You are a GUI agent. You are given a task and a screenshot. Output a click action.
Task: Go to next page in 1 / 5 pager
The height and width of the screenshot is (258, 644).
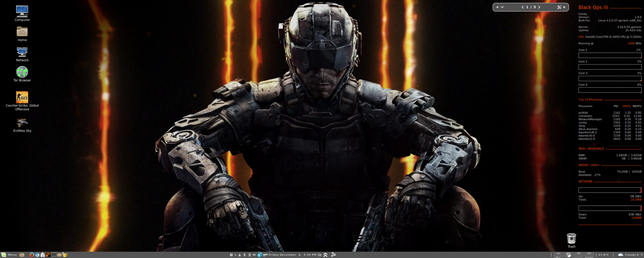click(539, 7)
